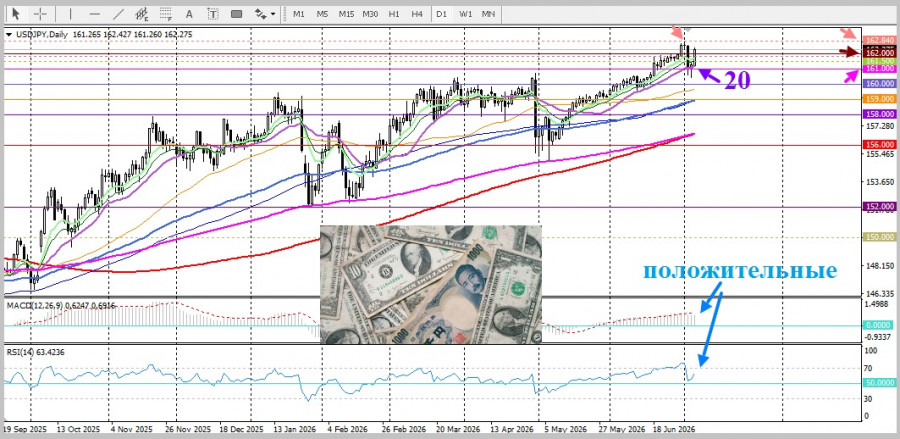Screen dimensions: 900x439
Task: Select the D1 daily timeframe
Action: [x=441, y=14]
